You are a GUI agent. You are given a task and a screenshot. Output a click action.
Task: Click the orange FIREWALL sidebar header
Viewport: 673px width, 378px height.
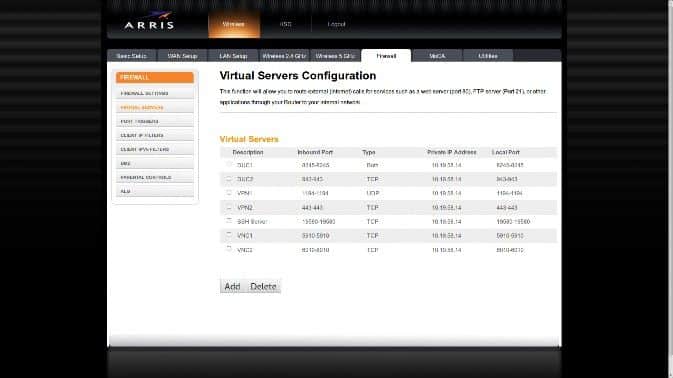click(155, 77)
